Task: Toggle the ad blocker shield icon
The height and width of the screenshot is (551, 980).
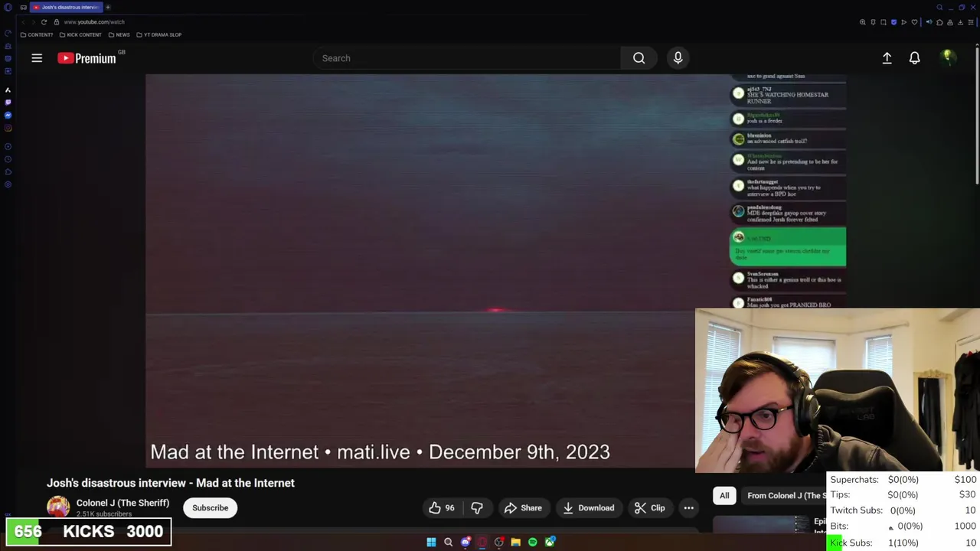Action: pyautogui.click(x=893, y=22)
